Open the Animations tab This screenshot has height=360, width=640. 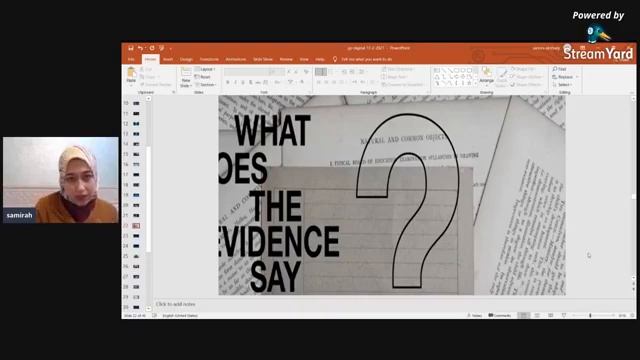click(236, 60)
